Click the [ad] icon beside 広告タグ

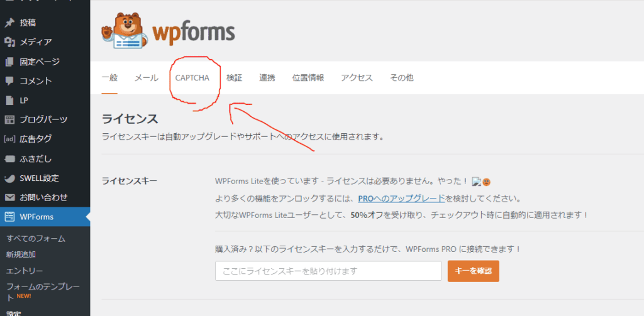(10, 139)
